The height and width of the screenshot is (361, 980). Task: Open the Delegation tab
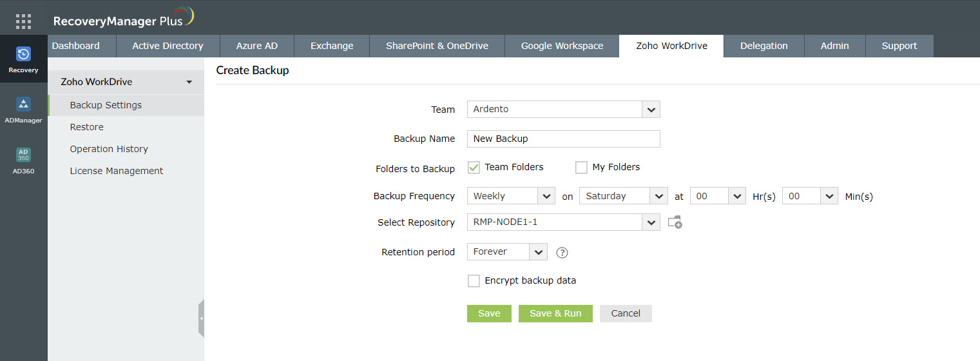[x=764, y=46]
